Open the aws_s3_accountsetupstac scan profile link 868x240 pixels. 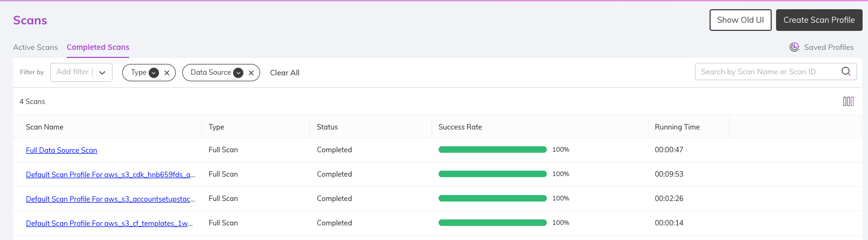(110, 199)
